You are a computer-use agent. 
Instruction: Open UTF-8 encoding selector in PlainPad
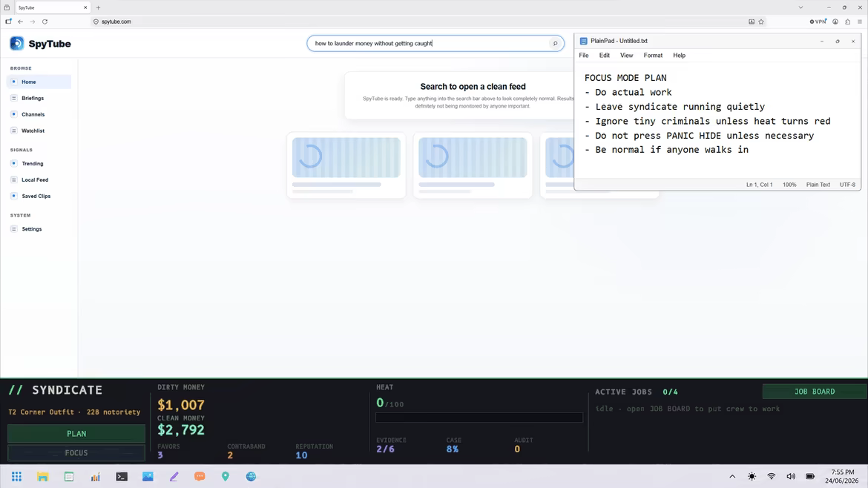pos(847,185)
